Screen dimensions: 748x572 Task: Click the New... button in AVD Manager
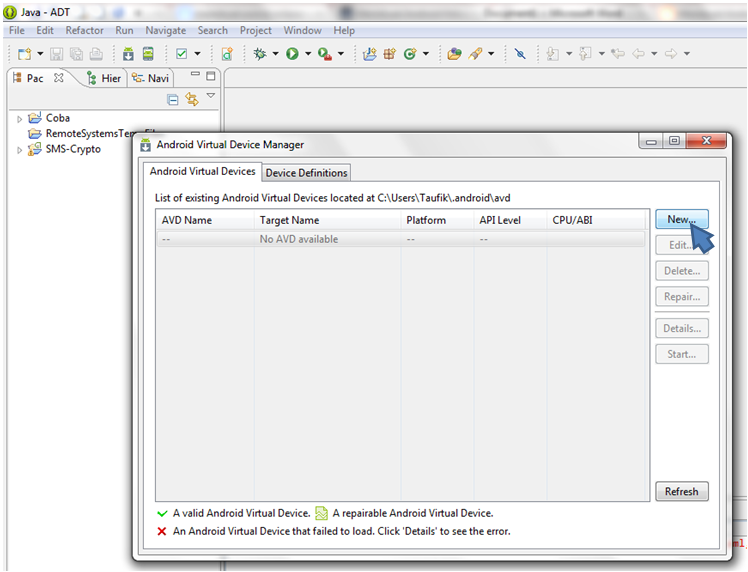[x=682, y=219]
